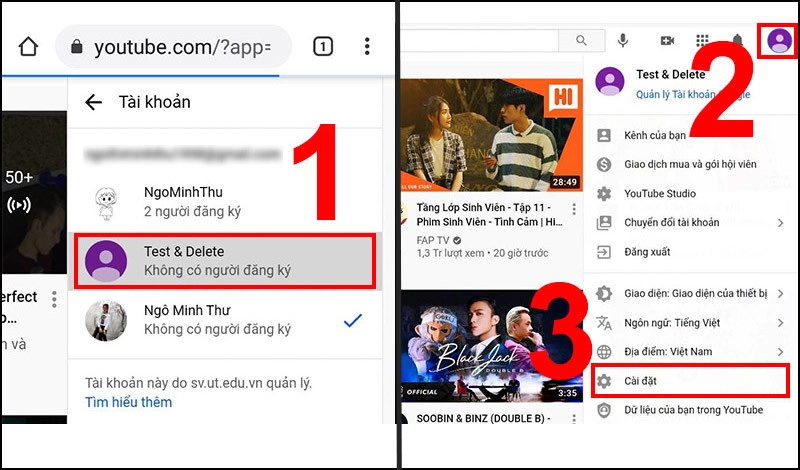Click the Tài khoản header title
The height and width of the screenshot is (470, 800).
point(155,102)
